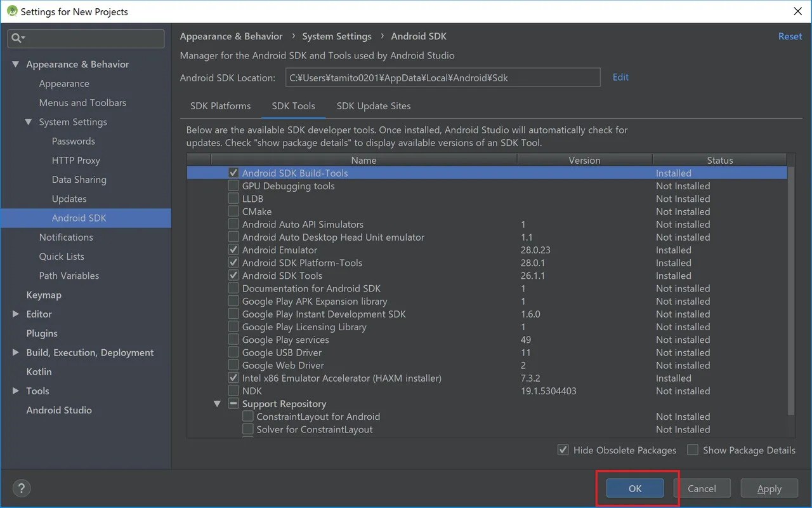Select HTTP Proxy in sidebar
Viewport: 812px width, 508px height.
tap(76, 160)
